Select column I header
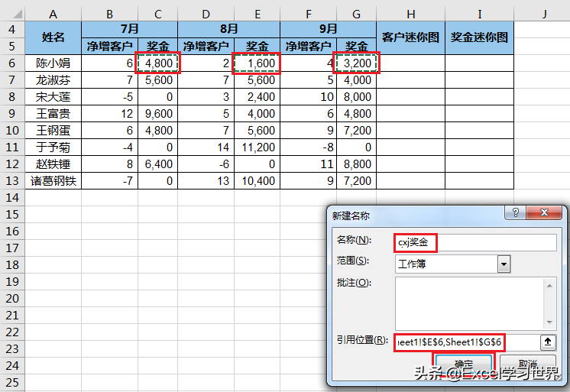 [480, 15]
